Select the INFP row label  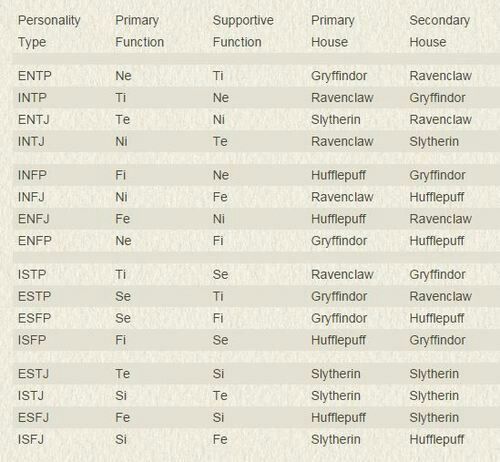(32, 175)
